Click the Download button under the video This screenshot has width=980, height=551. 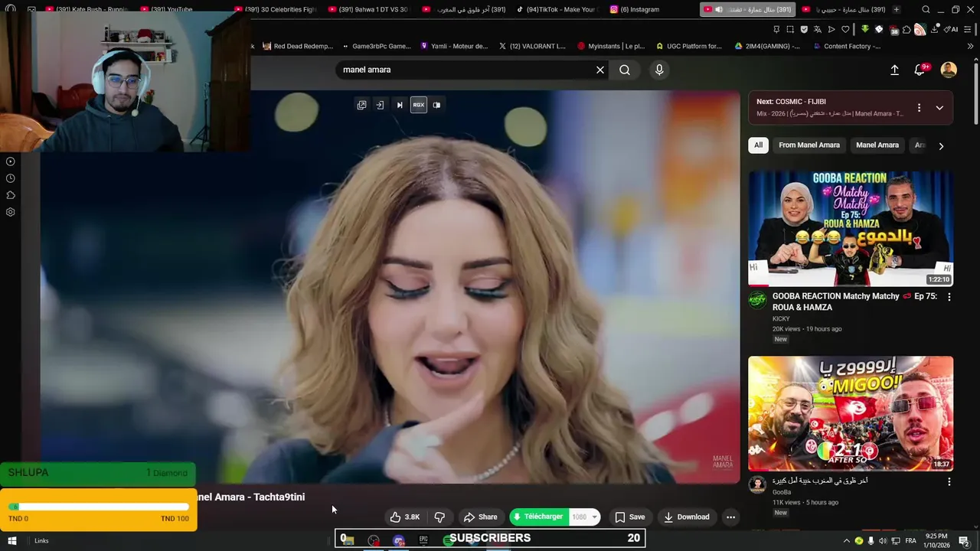687,517
